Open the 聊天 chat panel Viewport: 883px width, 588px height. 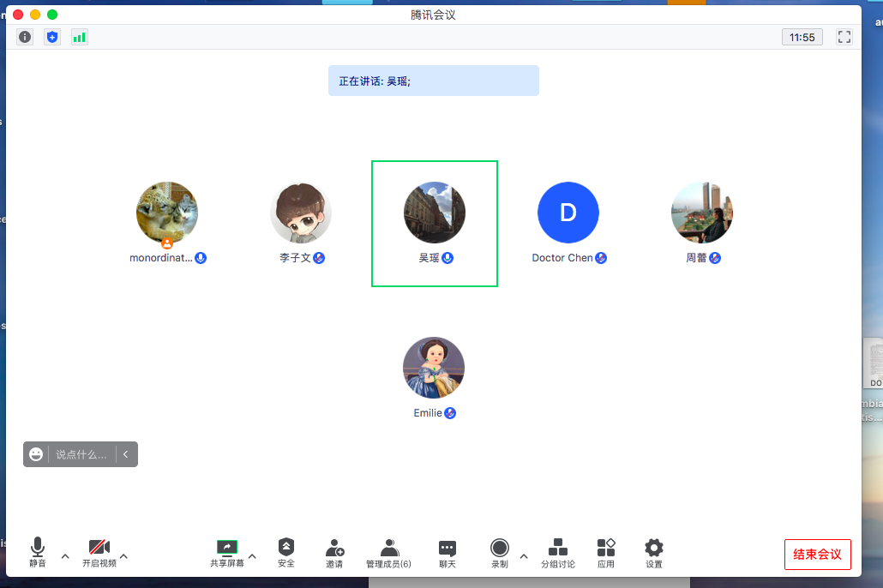coord(448,553)
